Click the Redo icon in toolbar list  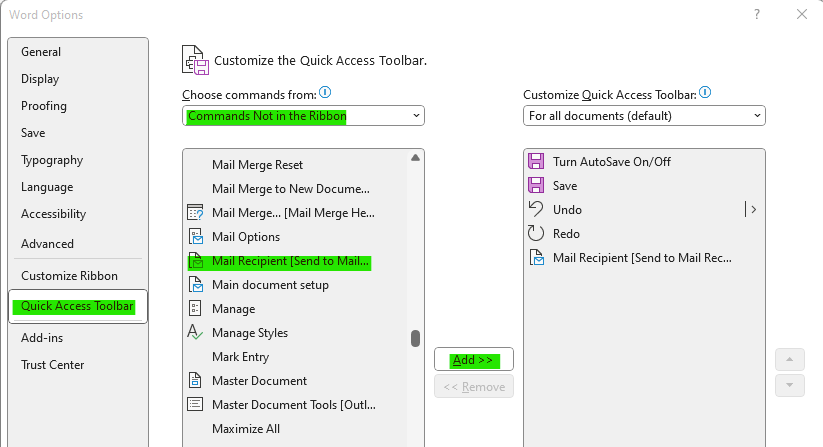click(x=536, y=233)
